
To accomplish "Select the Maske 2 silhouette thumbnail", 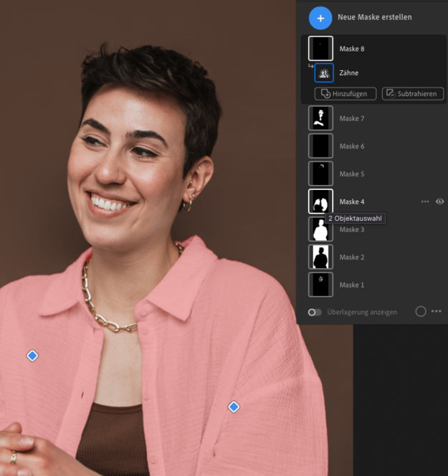I will coord(320,257).
